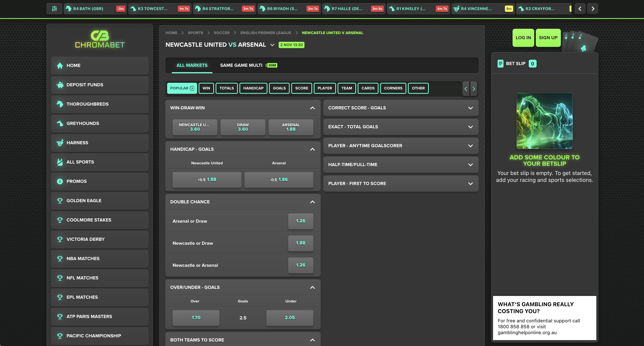Toggle the TEAM market filter
Image resolution: width=644 pixels, height=346 pixels.
coord(347,88)
